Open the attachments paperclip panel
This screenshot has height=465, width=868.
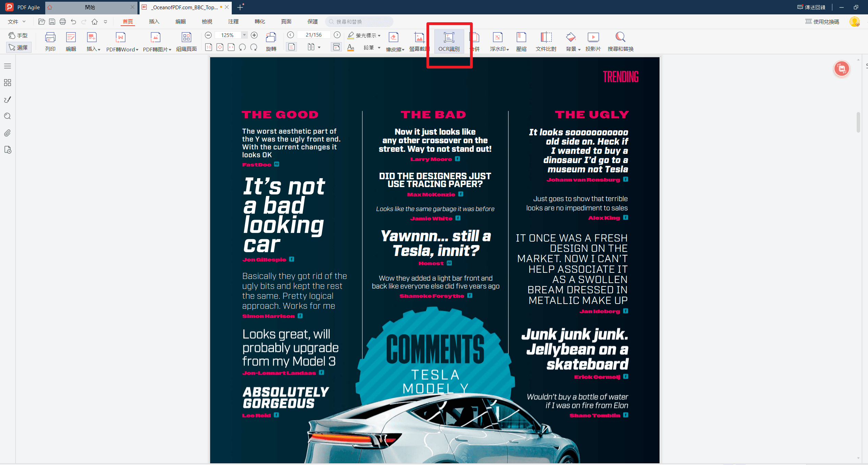click(8, 133)
